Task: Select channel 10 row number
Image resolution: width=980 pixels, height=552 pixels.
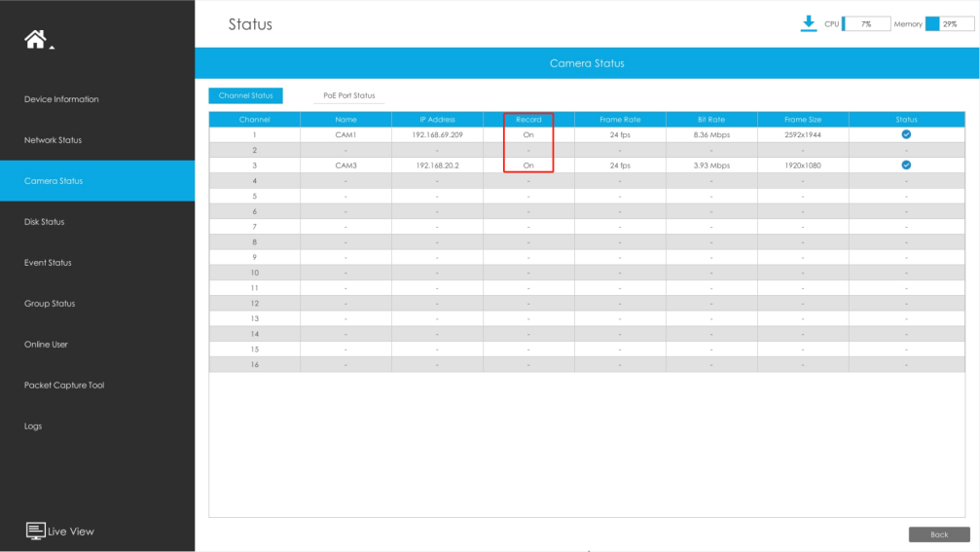Action: pos(254,273)
